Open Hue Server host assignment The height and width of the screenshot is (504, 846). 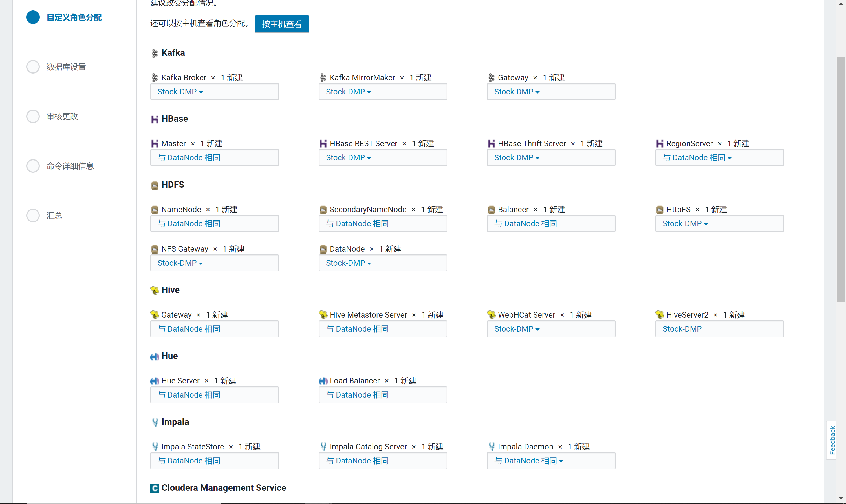[215, 395]
